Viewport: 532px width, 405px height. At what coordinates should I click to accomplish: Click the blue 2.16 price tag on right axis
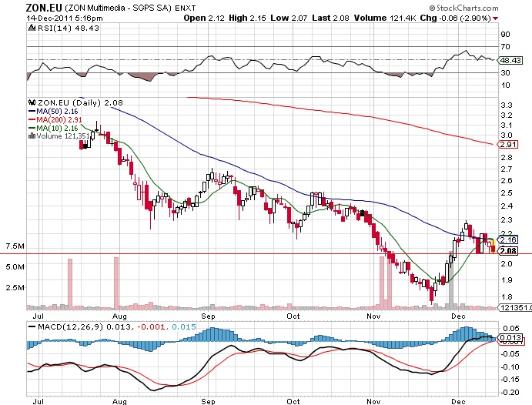(508, 239)
